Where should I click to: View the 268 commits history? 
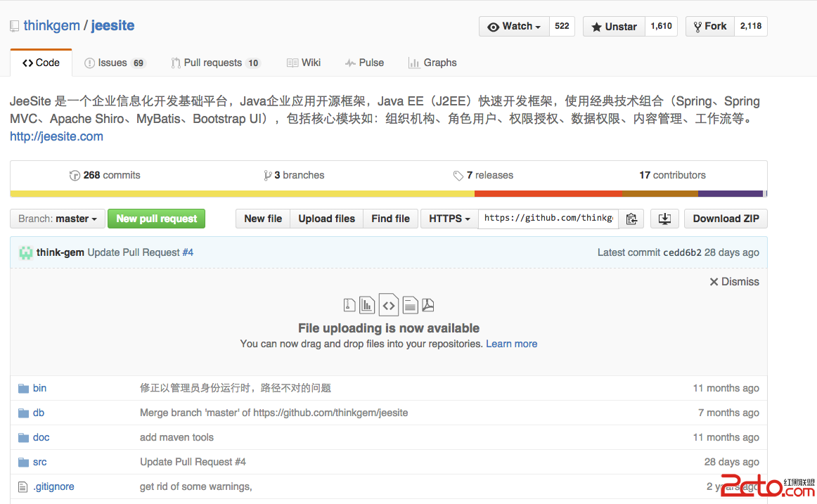point(105,176)
